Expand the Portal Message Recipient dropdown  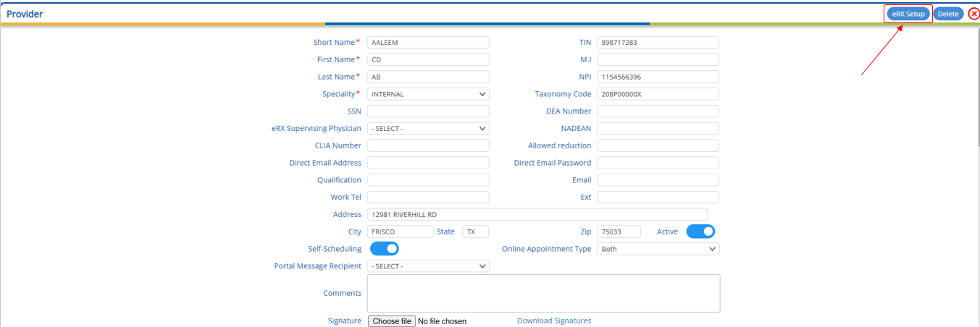point(428,266)
